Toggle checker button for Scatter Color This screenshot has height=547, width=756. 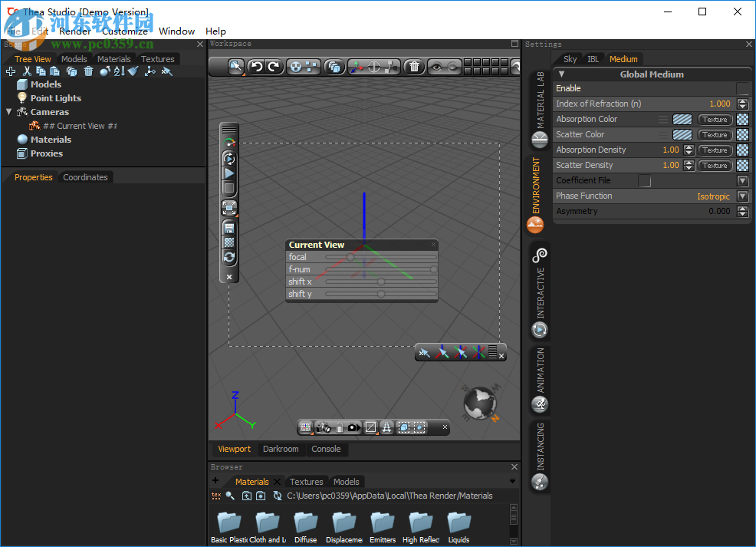[742, 134]
